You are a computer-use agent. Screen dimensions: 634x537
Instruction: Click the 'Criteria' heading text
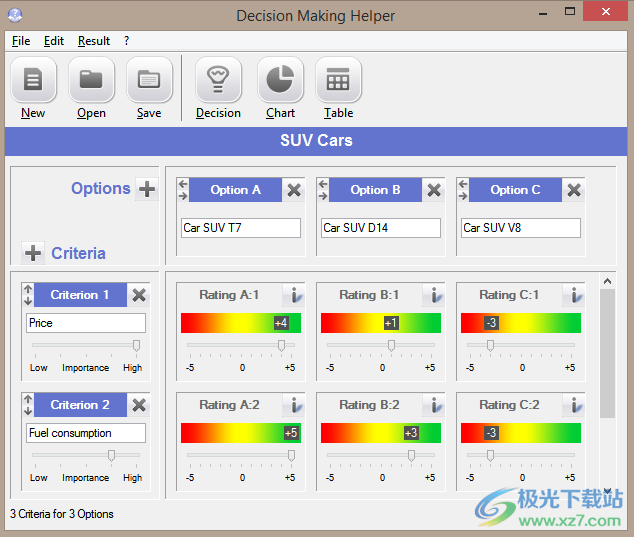78,253
